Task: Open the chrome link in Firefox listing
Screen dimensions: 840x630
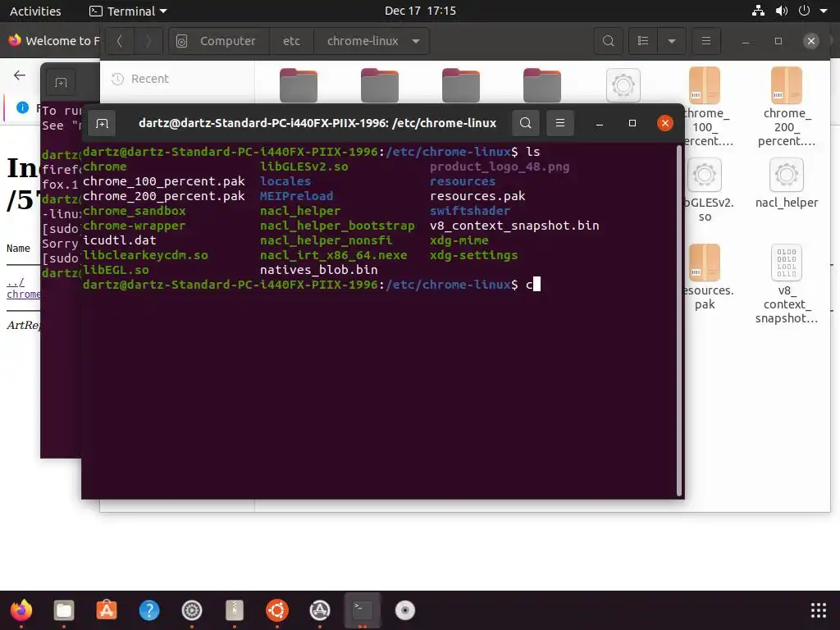Action: coord(23,294)
